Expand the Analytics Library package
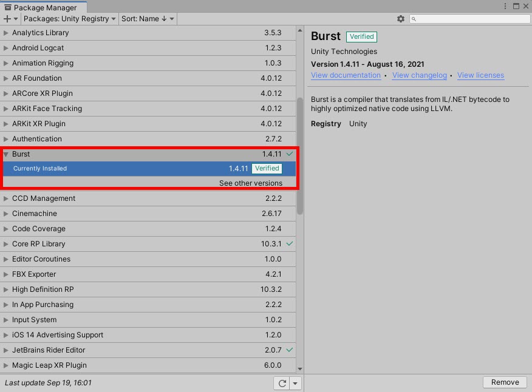 pos(5,33)
